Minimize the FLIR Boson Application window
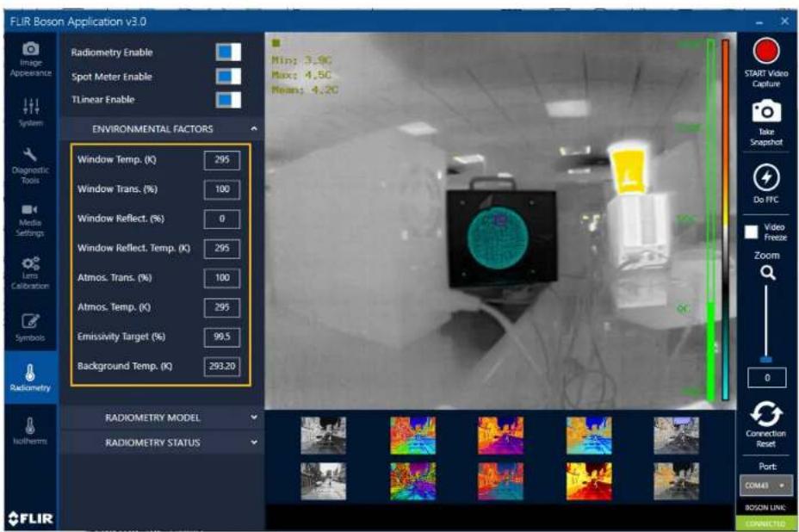The image size is (799, 532). pyautogui.click(x=759, y=22)
